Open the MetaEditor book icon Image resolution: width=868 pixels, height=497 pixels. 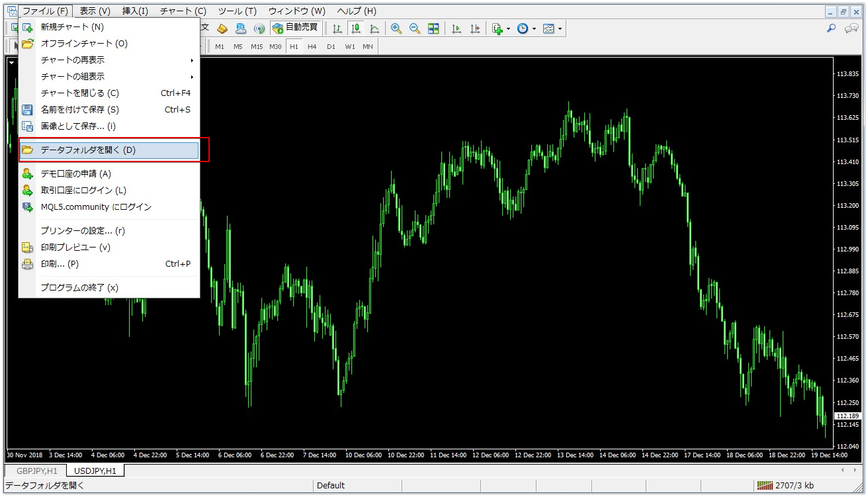(x=222, y=28)
